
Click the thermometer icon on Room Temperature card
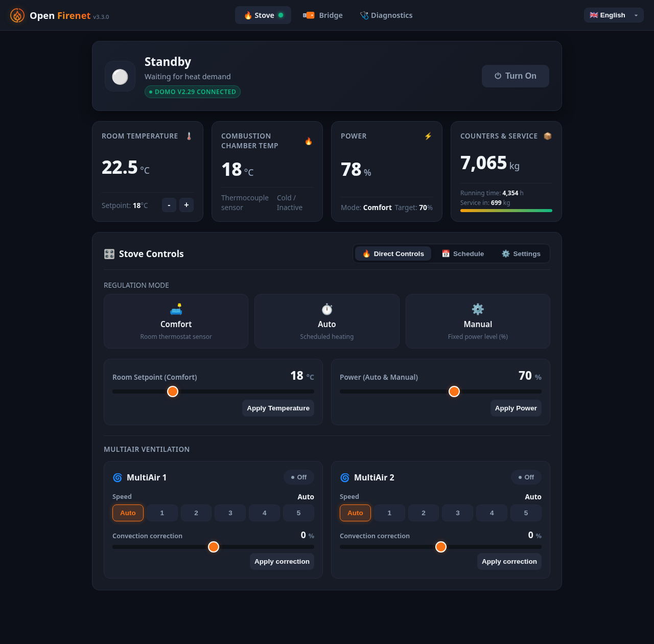tap(189, 136)
